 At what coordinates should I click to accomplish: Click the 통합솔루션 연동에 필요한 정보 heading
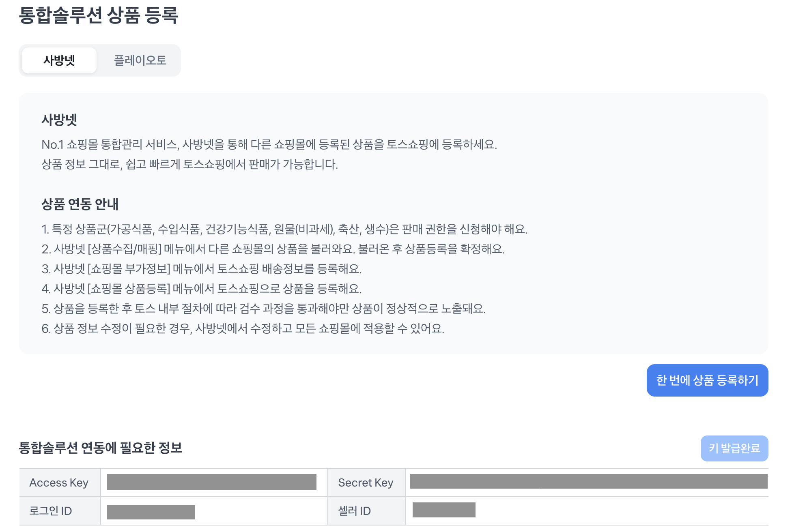101,448
